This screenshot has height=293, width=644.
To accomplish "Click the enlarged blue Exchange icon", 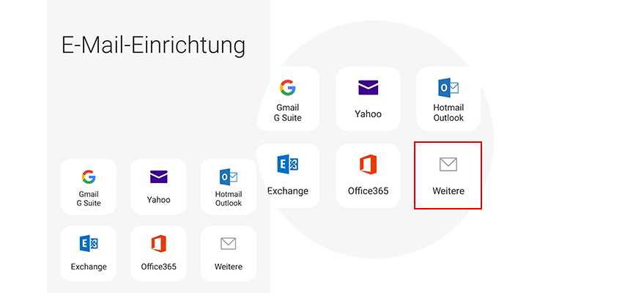I will tap(287, 164).
